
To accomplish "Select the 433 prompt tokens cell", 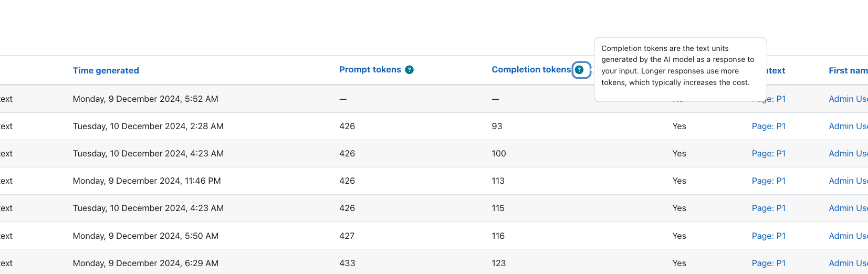I will tap(347, 263).
